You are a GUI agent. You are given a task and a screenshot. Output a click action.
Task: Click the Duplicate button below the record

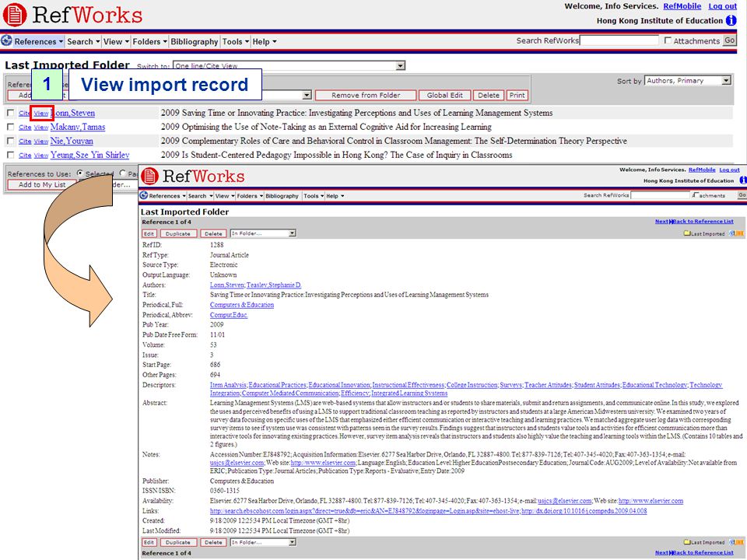point(178,542)
